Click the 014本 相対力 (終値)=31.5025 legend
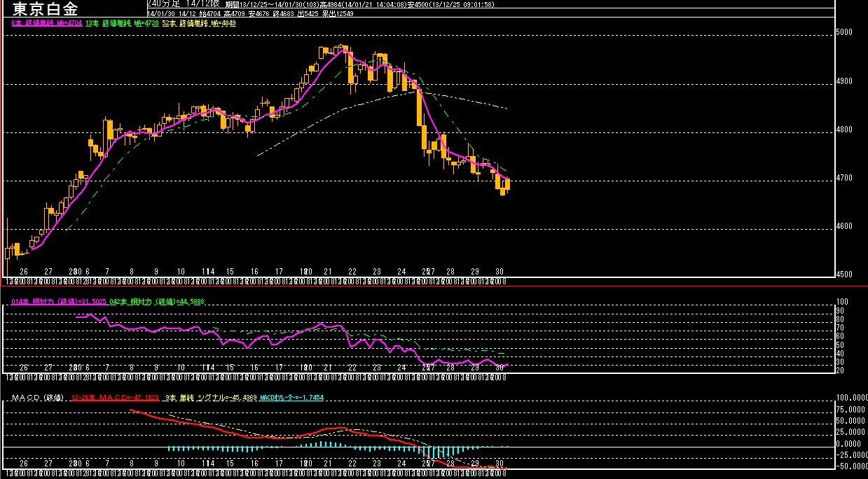Viewport: 868px width, 479px height. pos(60,301)
